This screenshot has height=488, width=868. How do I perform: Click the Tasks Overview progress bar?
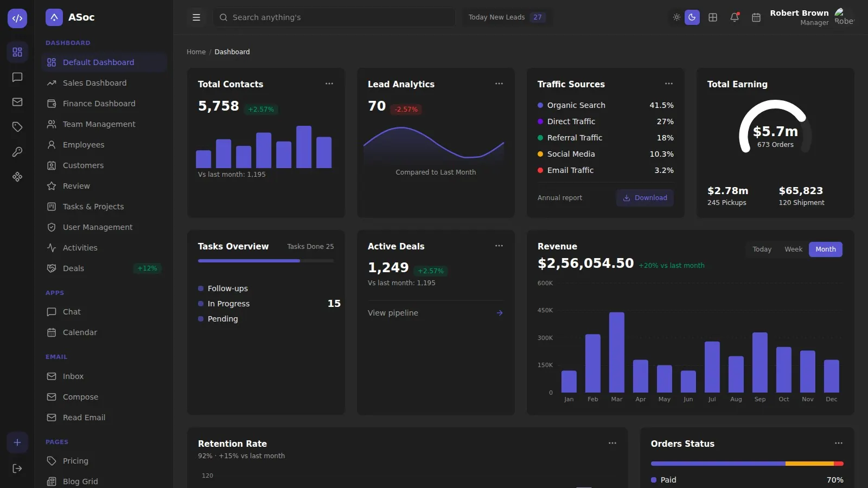(x=266, y=261)
